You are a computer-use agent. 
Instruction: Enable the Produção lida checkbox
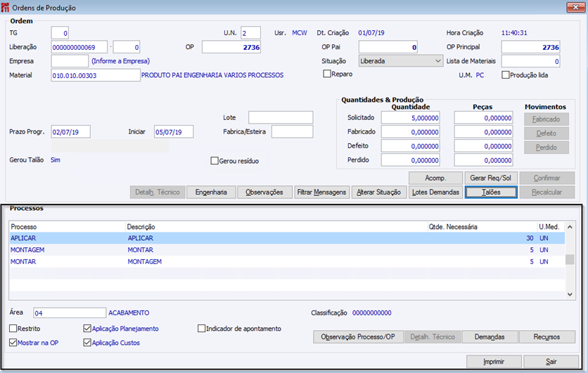(x=506, y=75)
